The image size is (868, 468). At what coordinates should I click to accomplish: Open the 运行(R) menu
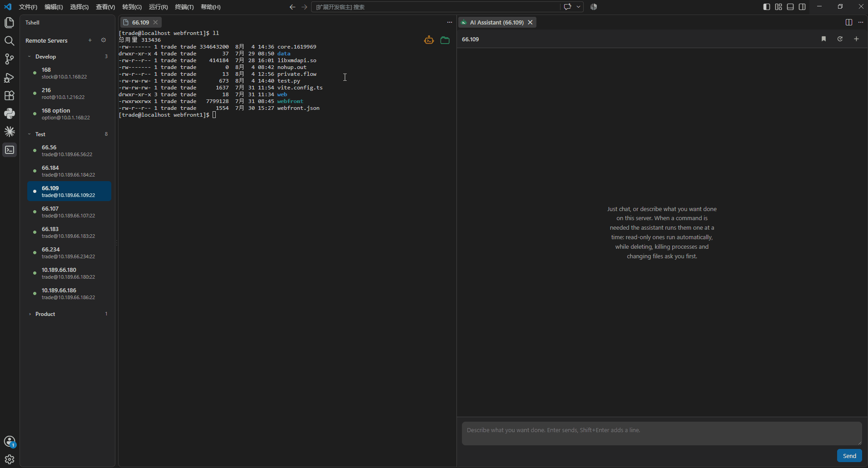[159, 7]
